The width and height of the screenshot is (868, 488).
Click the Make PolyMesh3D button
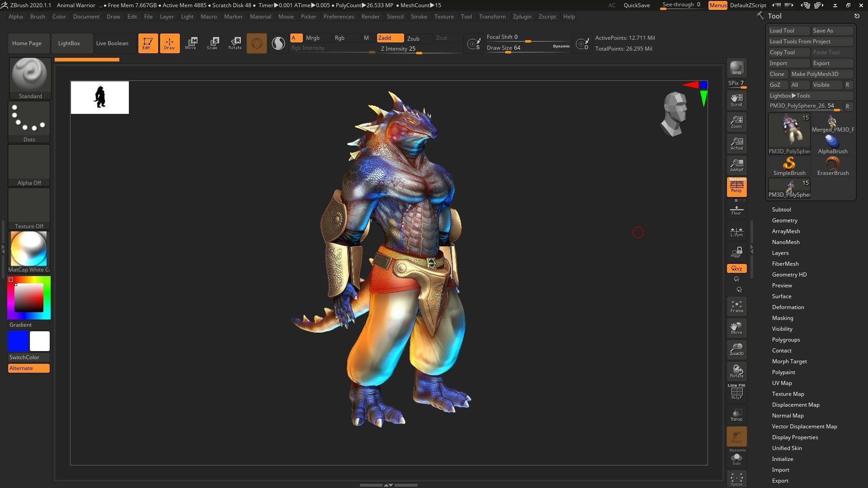pos(815,74)
